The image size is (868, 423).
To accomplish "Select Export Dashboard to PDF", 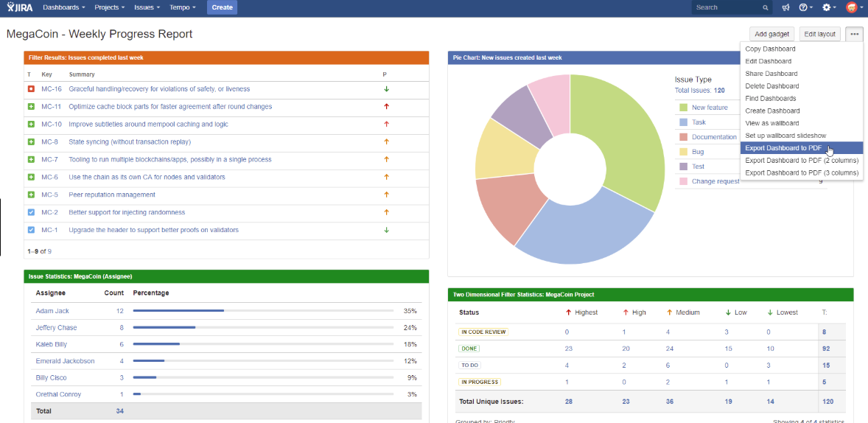I will (x=802, y=148).
